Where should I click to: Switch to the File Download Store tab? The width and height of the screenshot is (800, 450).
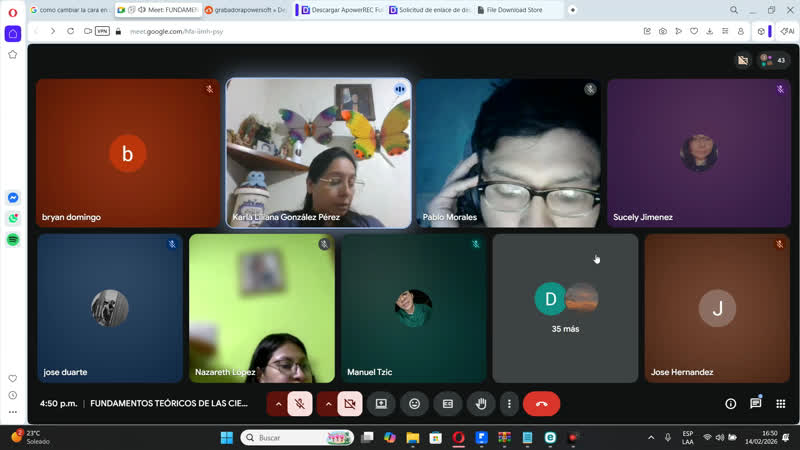tap(520, 10)
